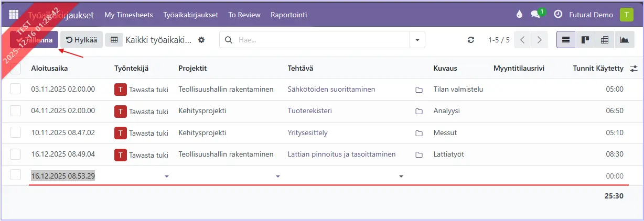Tick checkbox for 03.11.2025 timesheet row
This screenshot has width=644, height=221.
(x=16, y=89)
